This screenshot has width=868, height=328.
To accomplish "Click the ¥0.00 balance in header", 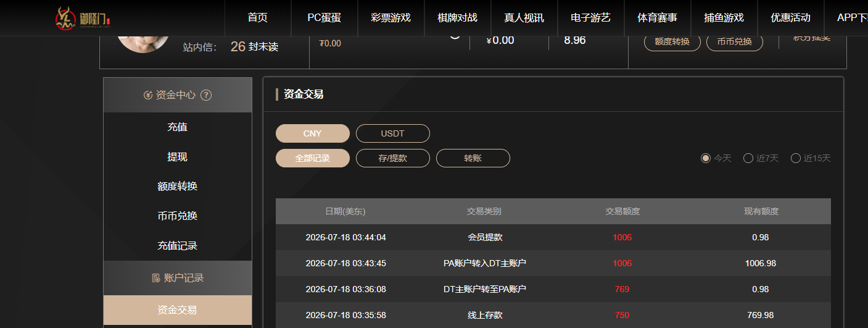I will pyautogui.click(x=500, y=40).
